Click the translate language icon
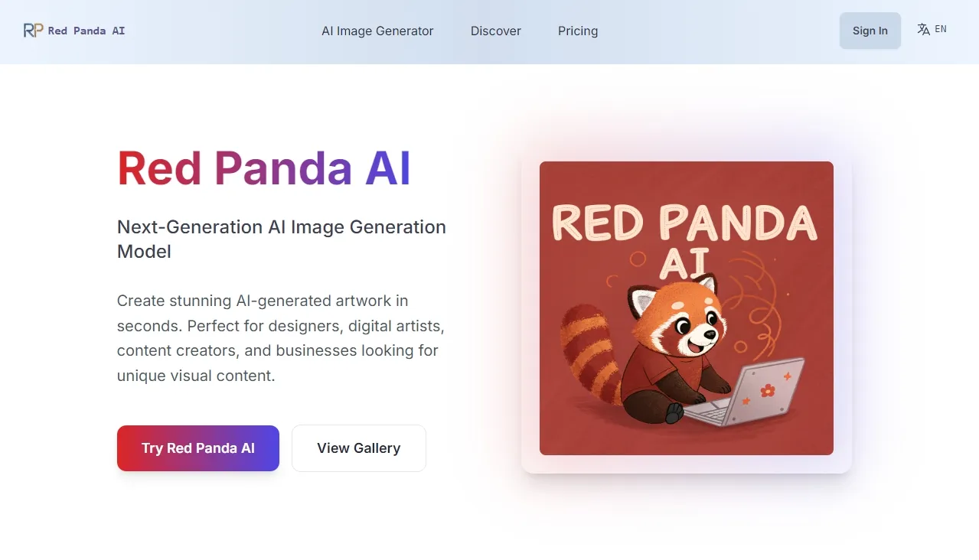Screen dimensions: 979x560 pyautogui.click(x=924, y=30)
